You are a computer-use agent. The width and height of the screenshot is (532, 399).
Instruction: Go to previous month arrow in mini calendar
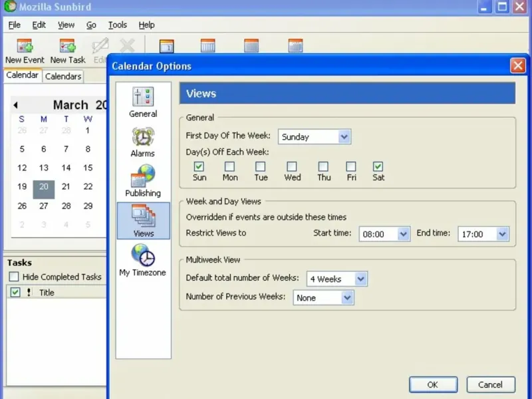[x=15, y=105]
